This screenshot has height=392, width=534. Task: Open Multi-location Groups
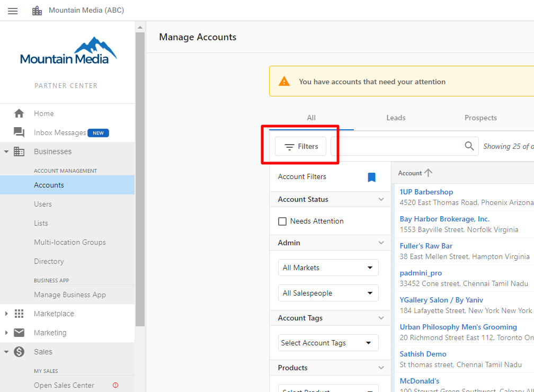(67, 242)
